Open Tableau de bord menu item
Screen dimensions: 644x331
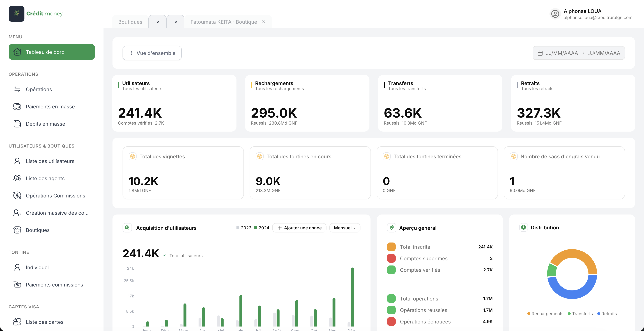click(x=52, y=52)
